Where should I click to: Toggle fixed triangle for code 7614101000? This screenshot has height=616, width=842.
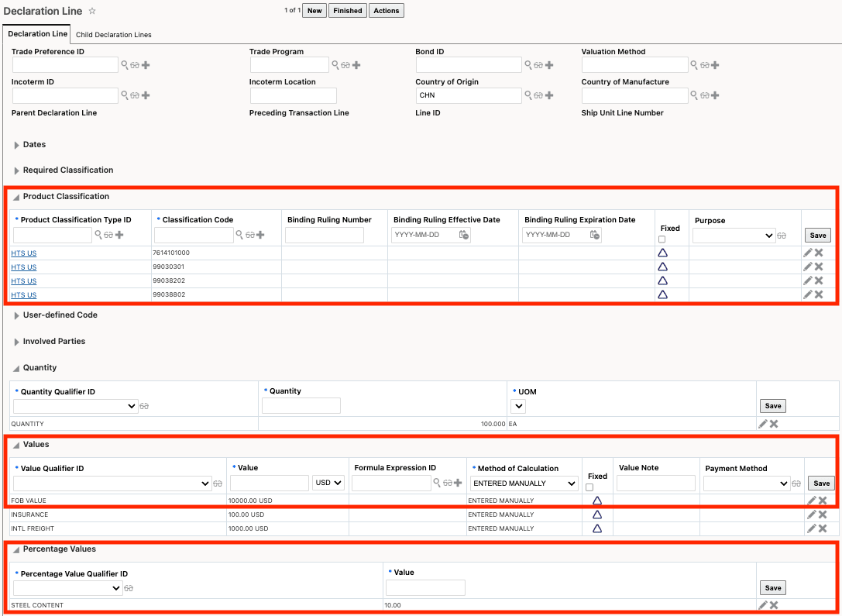(662, 253)
